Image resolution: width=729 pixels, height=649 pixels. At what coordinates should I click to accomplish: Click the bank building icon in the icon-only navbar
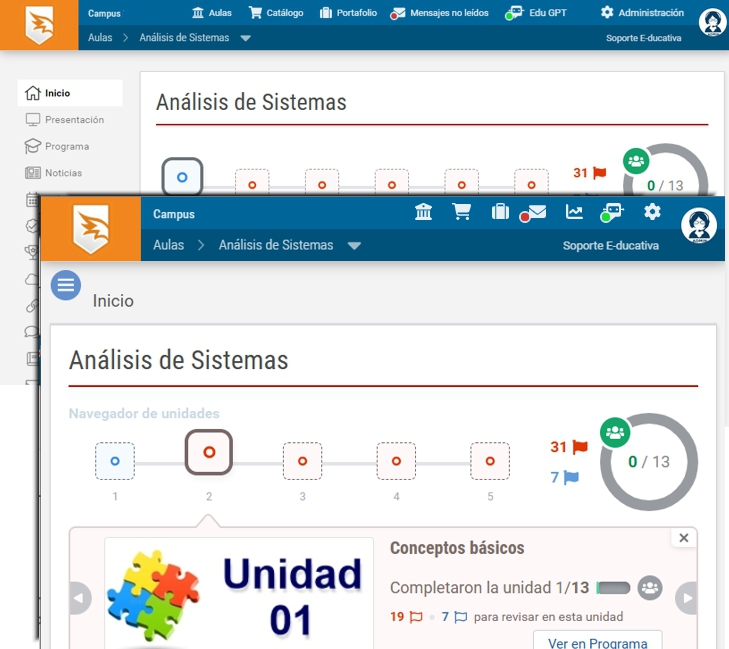tap(423, 211)
